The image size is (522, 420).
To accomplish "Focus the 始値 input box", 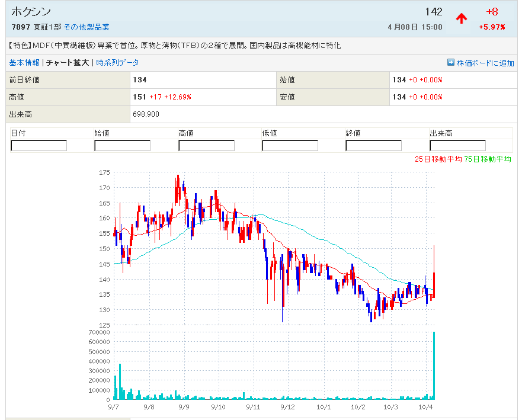I will 123,145.
